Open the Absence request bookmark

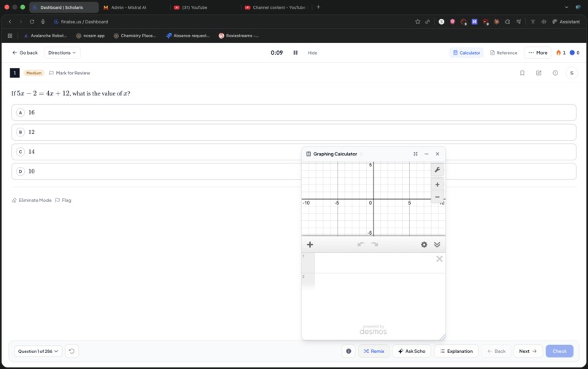[187, 36]
